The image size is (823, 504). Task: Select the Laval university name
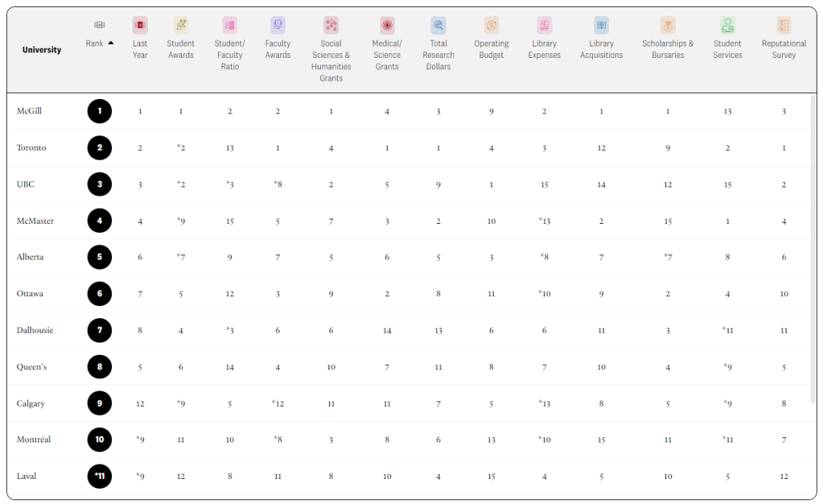point(27,476)
